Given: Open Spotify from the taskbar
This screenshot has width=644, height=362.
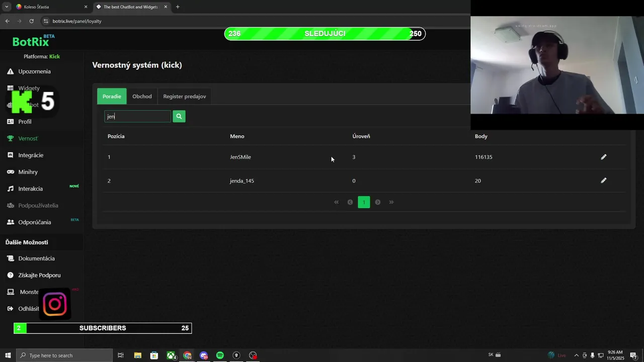Looking at the screenshot, I should [220, 355].
